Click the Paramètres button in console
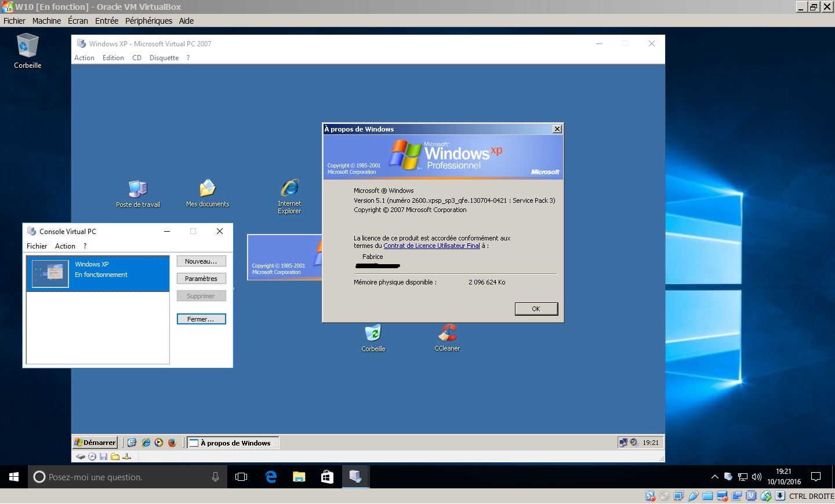 pos(201,279)
